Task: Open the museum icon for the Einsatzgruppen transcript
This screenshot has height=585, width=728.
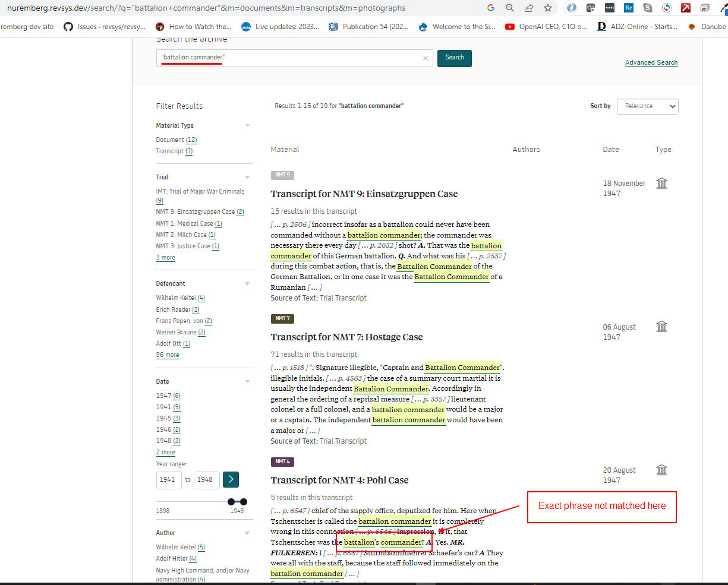Action: [661, 184]
